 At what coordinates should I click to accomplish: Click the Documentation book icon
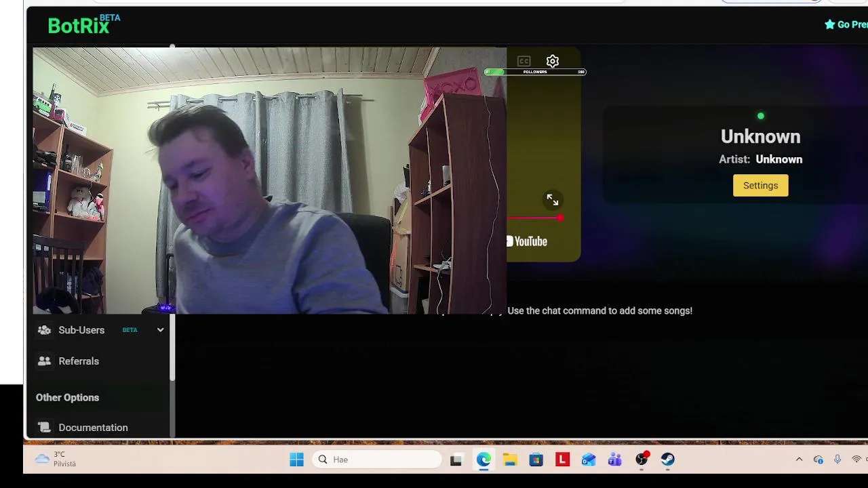[x=44, y=428]
